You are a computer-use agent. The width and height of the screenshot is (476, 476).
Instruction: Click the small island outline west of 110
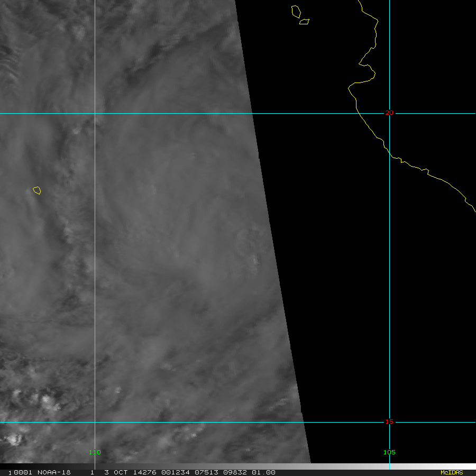click(x=36, y=190)
